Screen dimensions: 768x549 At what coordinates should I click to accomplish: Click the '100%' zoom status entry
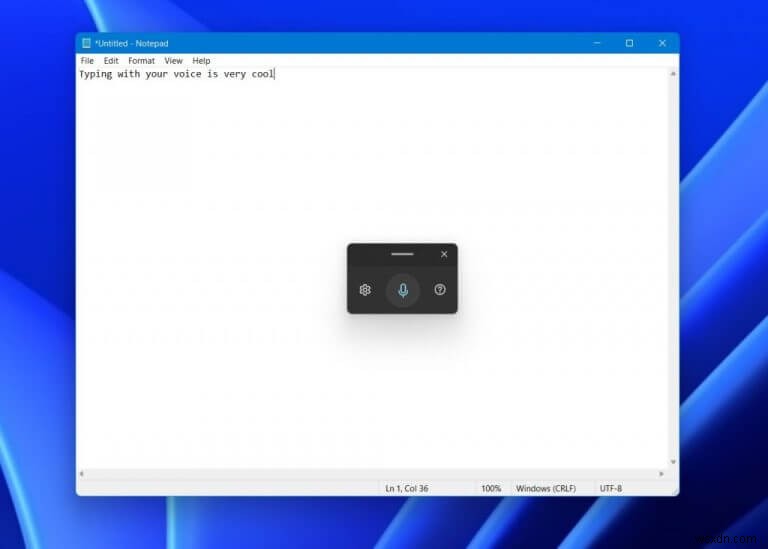coord(491,488)
